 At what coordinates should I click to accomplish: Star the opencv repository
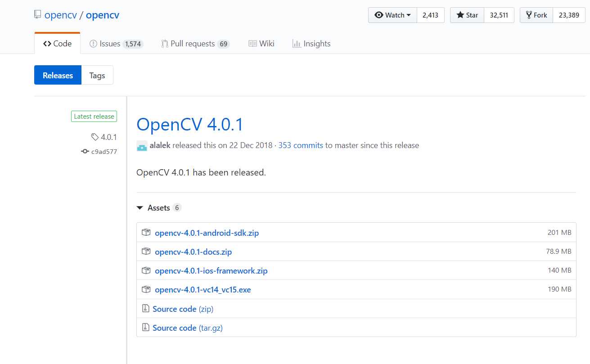point(467,15)
